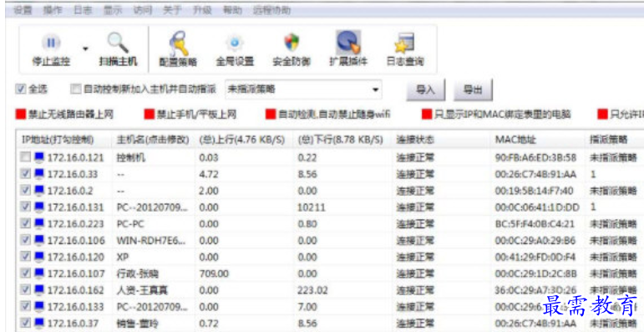Click host name XP
Screen dimensions: 644x332
123,257
